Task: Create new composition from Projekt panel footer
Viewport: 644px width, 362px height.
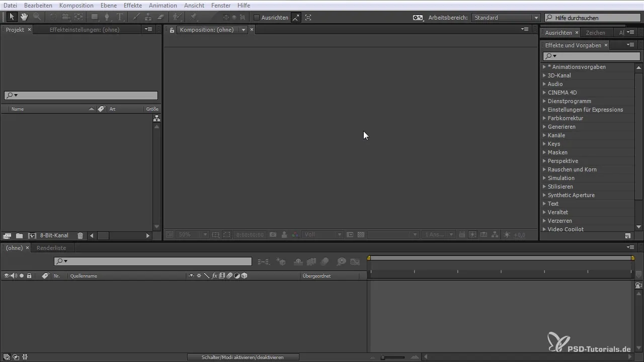Action: coord(32,235)
